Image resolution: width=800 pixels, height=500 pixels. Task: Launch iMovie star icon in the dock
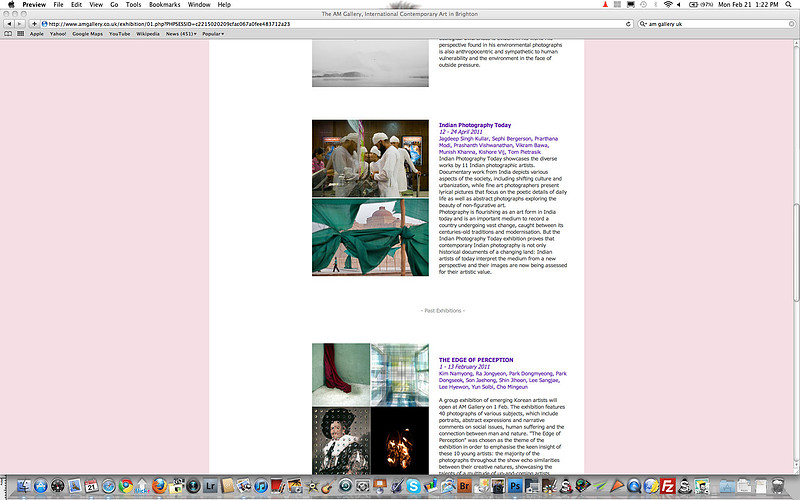(x=311, y=486)
